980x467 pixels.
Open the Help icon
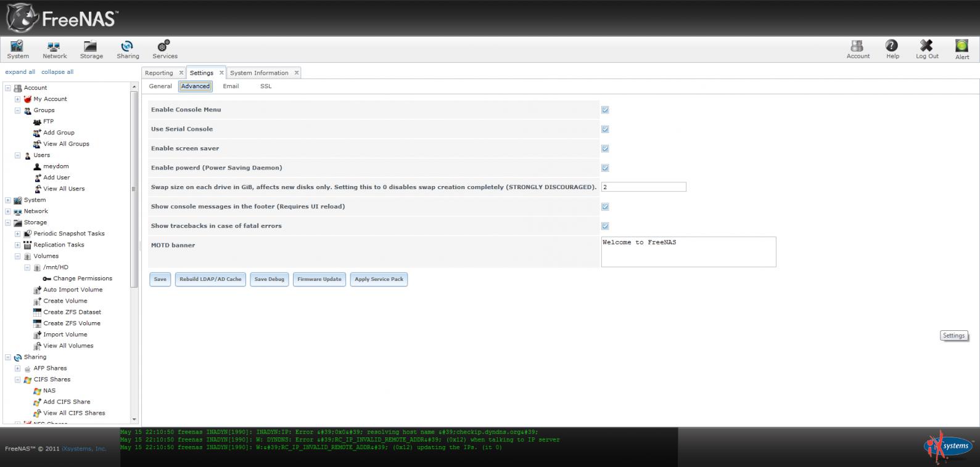892,50
